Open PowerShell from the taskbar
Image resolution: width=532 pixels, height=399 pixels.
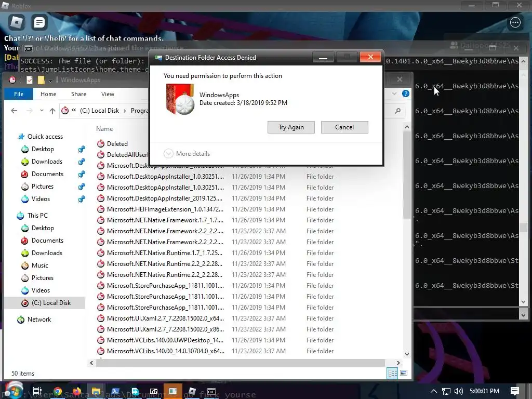coord(115,392)
